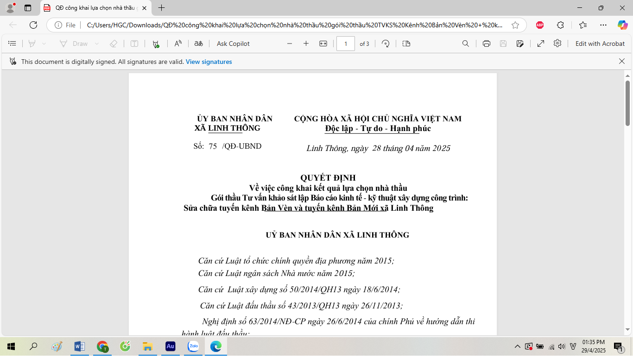The height and width of the screenshot is (364, 633).
Task: Open Word from the taskbar
Action: pos(79,346)
